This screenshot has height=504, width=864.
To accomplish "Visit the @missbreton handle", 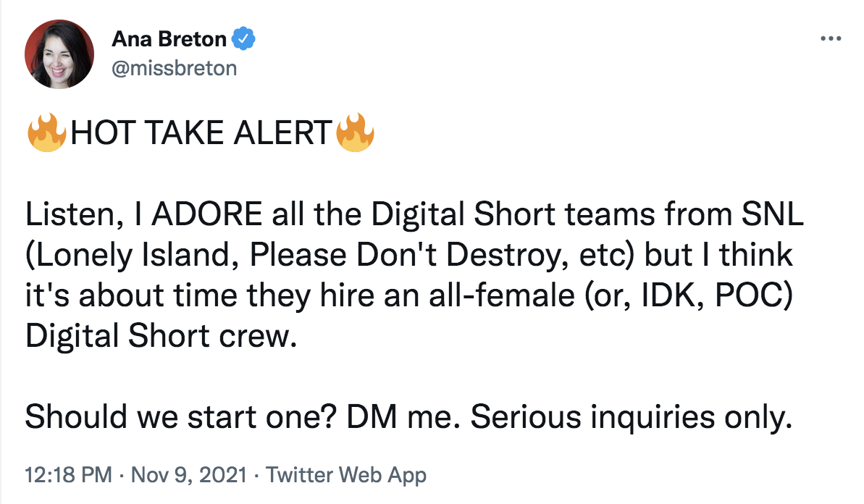I will coord(175,68).
